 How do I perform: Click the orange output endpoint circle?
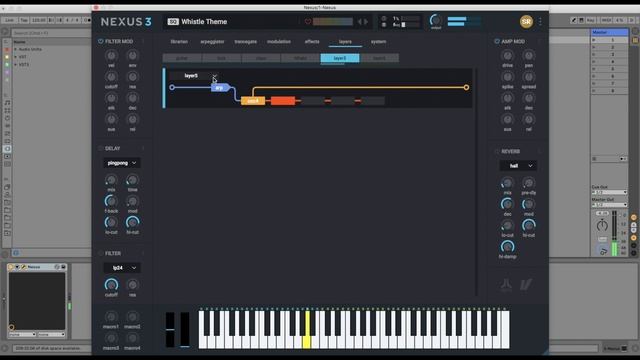[466, 87]
